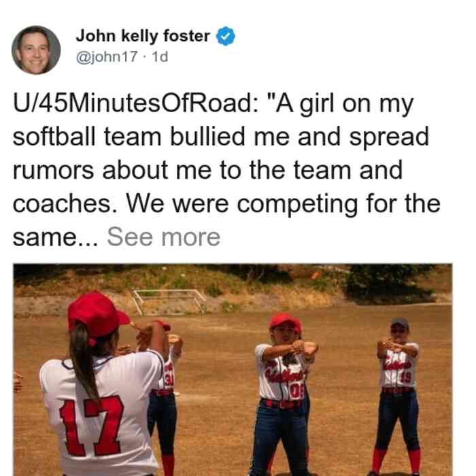Viewport: 476px width, 476px height.
Task: Click the word "softball" in the tweet
Action: (x=54, y=137)
